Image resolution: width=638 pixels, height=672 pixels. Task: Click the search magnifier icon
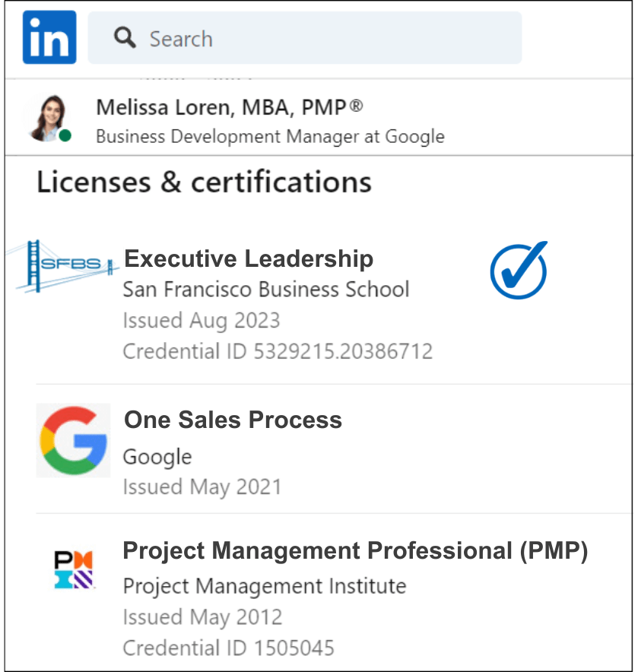click(x=125, y=38)
